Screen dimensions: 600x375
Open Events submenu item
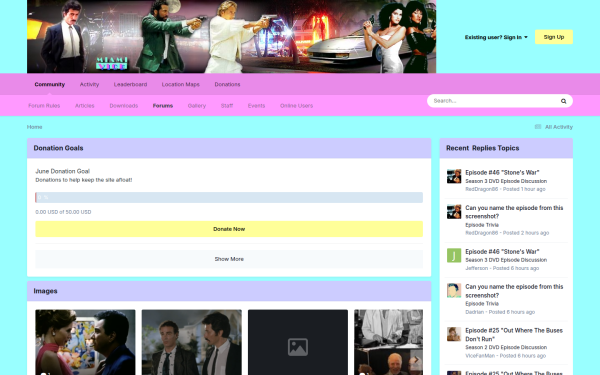(x=256, y=106)
